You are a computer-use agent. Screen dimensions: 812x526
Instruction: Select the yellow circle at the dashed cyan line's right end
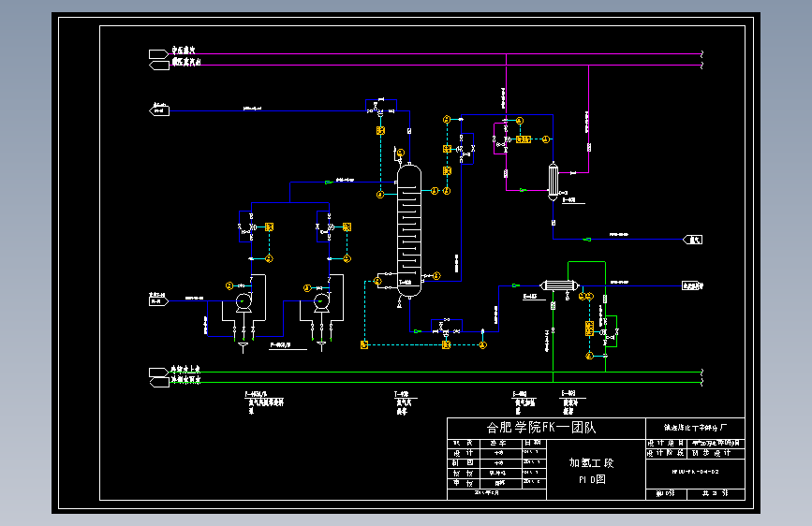coord(482,344)
